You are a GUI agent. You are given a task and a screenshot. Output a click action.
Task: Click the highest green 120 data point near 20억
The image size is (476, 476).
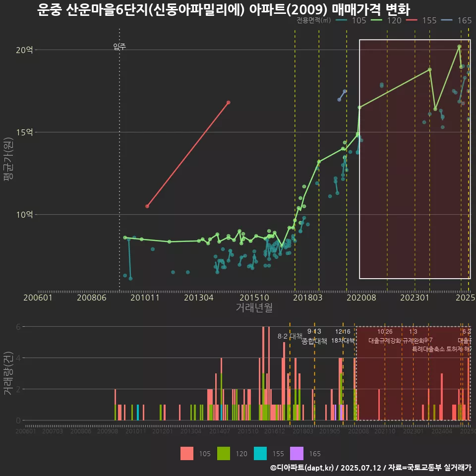[x=459, y=47]
